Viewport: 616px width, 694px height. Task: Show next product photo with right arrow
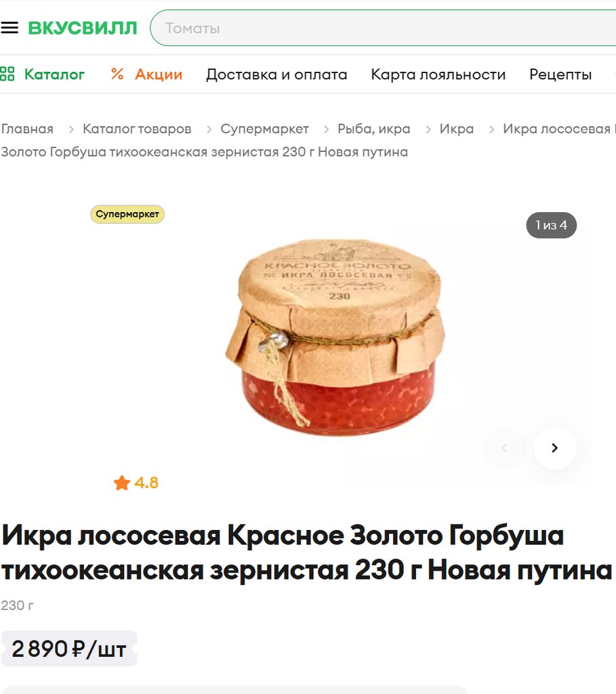[555, 448]
